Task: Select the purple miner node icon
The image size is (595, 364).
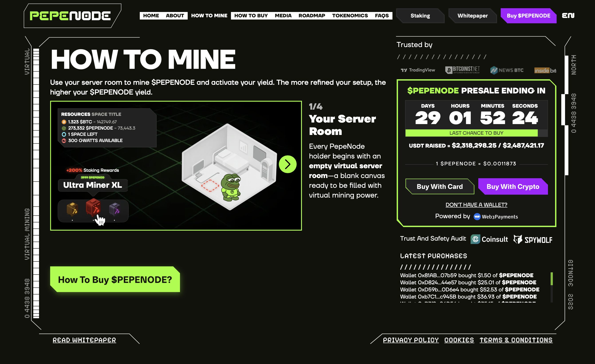Action: [x=115, y=209]
